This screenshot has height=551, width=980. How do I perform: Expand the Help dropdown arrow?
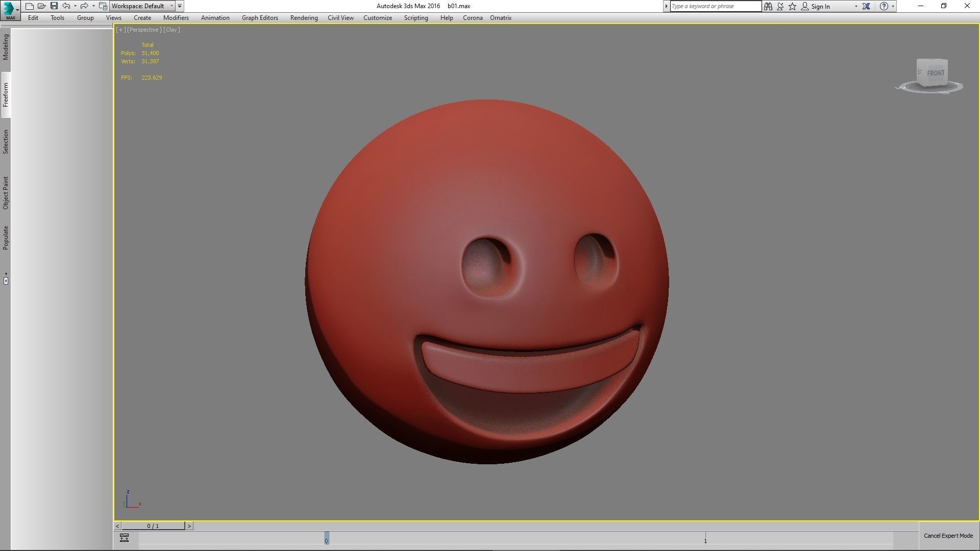point(893,6)
